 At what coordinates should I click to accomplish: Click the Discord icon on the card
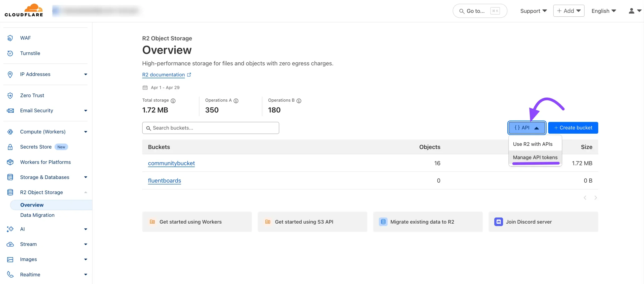499,222
